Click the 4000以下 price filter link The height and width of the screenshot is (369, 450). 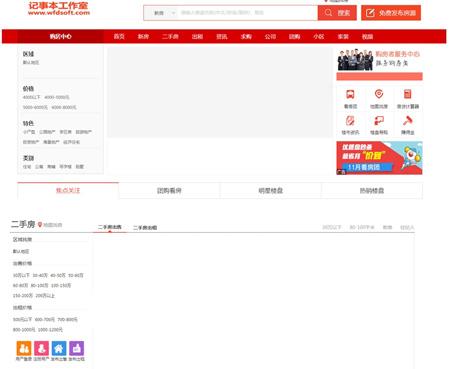tap(31, 97)
